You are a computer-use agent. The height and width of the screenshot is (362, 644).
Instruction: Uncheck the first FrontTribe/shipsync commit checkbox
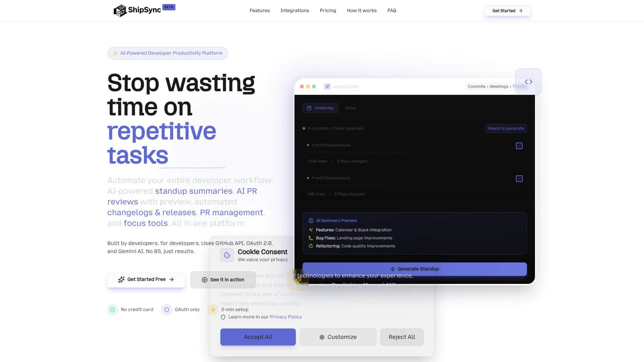pyautogui.click(x=519, y=145)
